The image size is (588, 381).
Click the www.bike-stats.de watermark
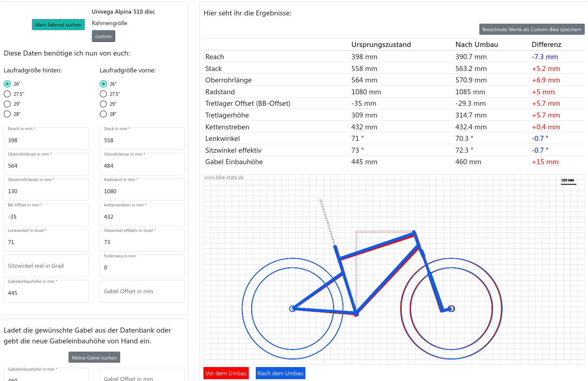click(x=224, y=177)
